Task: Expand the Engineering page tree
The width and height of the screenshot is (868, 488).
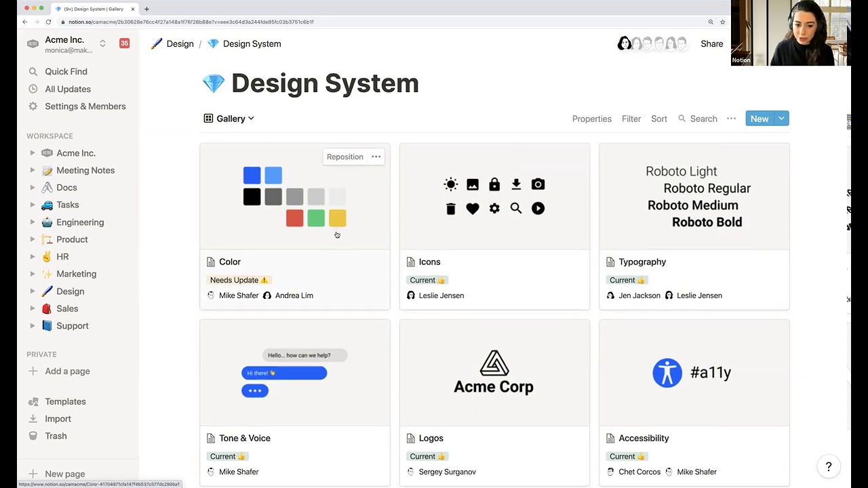Action: pyautogui.click(x=33, y=222)
